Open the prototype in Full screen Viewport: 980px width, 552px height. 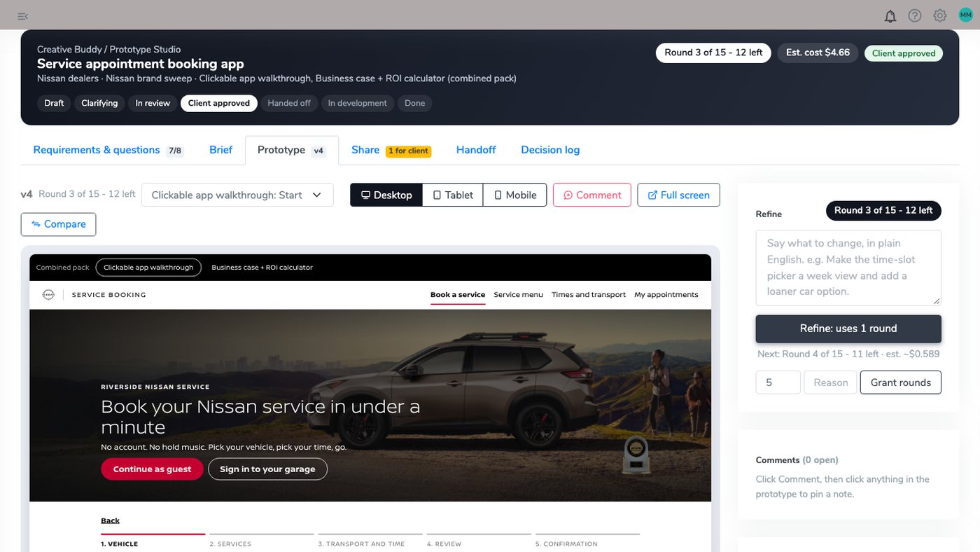click(x=678, y=195)
